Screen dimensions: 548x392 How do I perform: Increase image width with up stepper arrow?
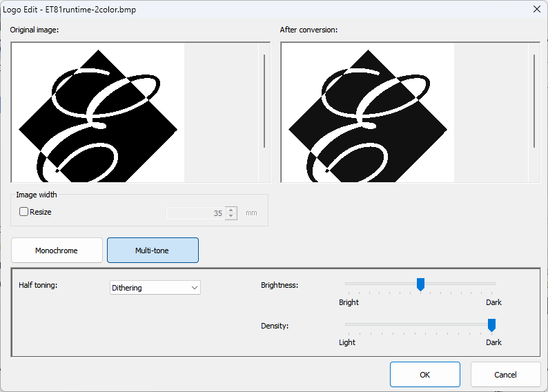231,210
